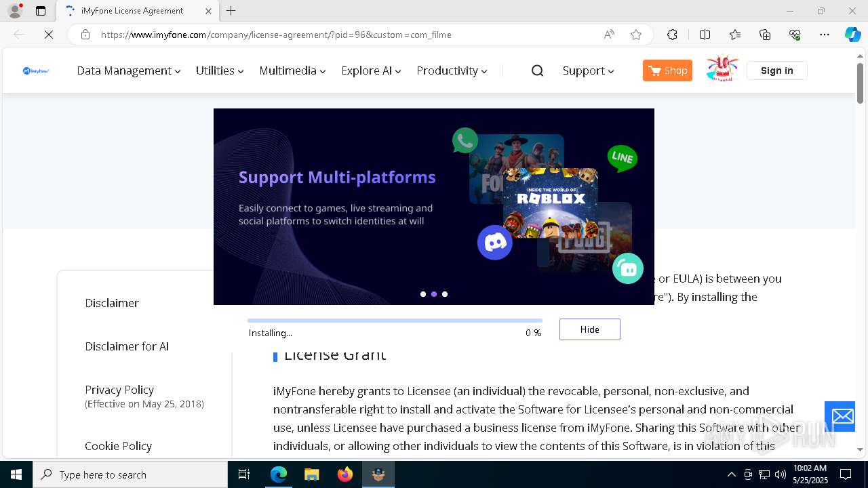Expand the Explore AI menu
The height and width of the screenshot is (488, 868).
tap(372, 70)
